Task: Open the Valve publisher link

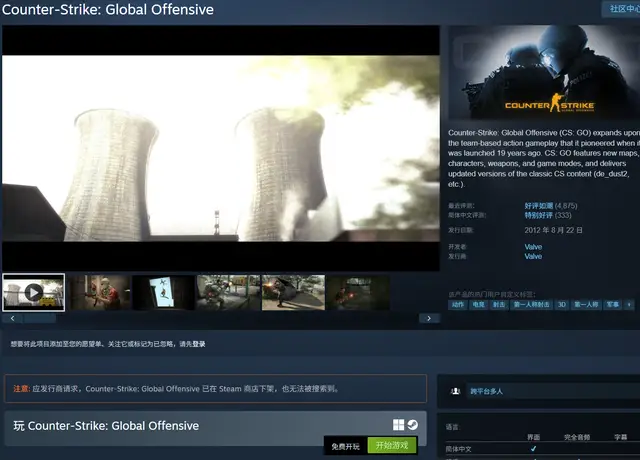Action: 533,256
